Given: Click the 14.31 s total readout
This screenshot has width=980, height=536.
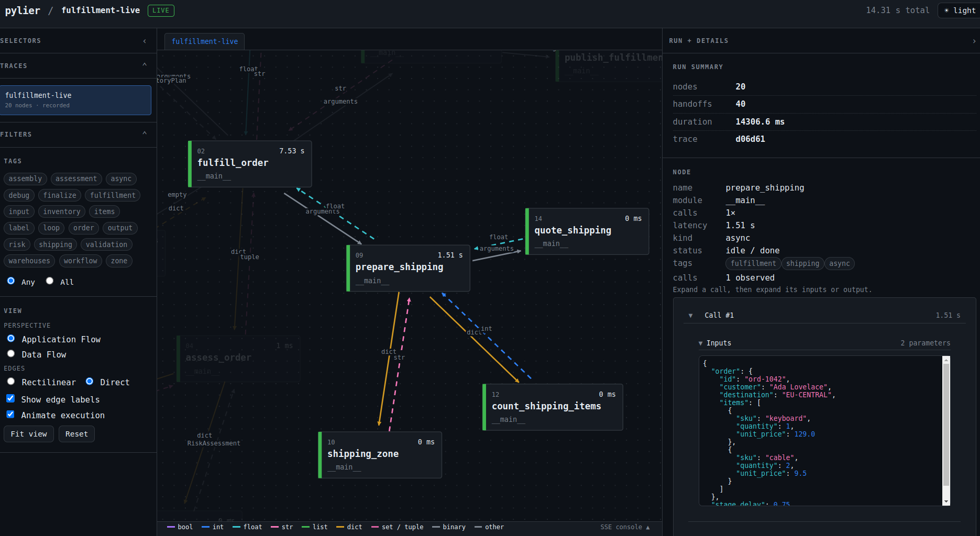Looking at the screenshot, I should click(x=897, y=10).
